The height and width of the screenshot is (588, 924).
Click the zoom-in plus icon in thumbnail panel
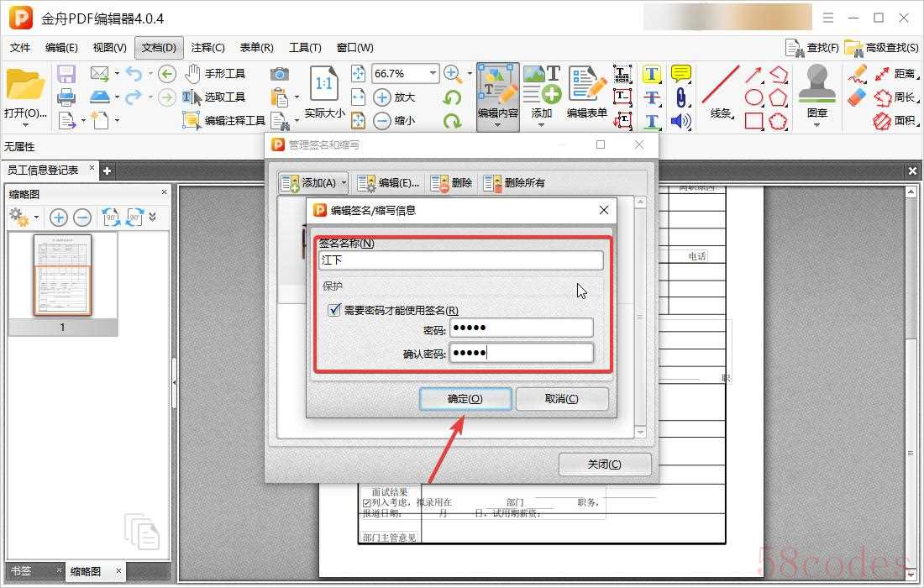59,218
